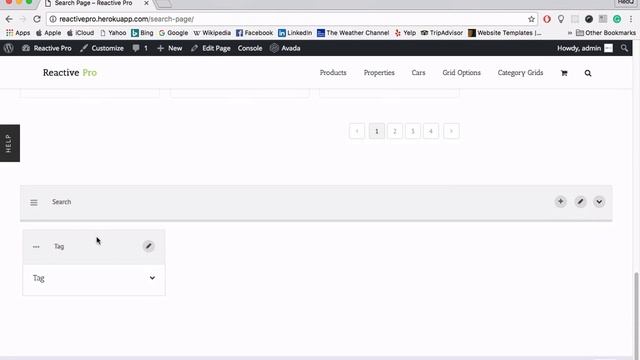640x360 pixels.
Task: Click the green Grammarly extension icon
Action: tap(617, 19)
